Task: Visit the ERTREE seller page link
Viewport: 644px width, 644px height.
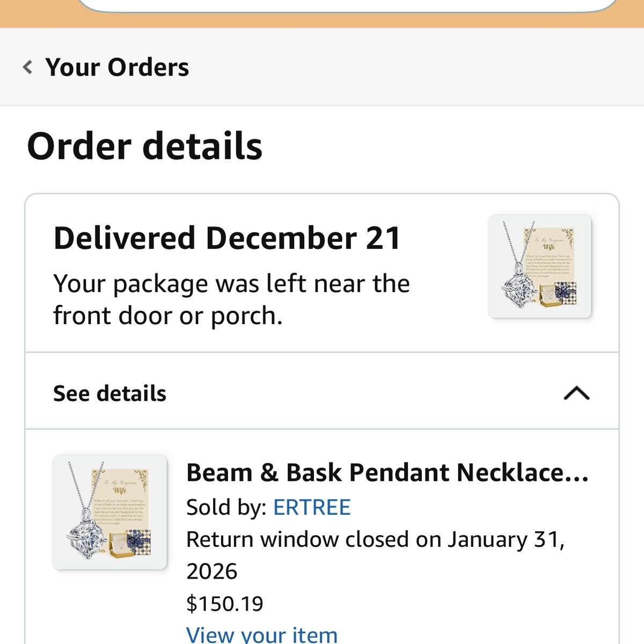Action: (x=311, y=507)
